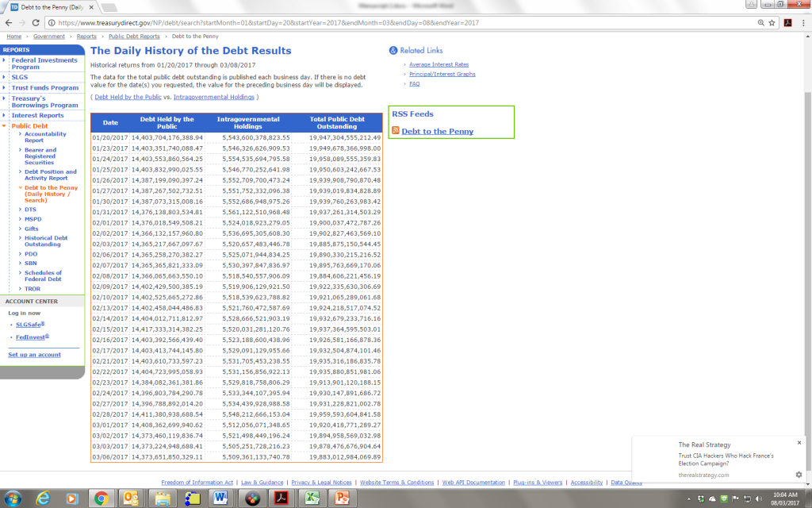This screenshot has height=508, width=812.
Task: Open the notification settings gear icon
Action: click(x=799, y=475)
